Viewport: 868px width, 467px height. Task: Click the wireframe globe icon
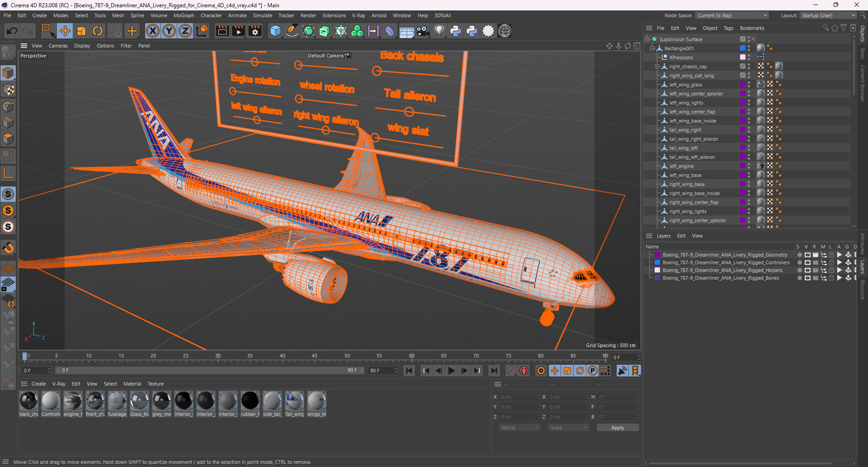pyautogui.click(x=505, y=31)
